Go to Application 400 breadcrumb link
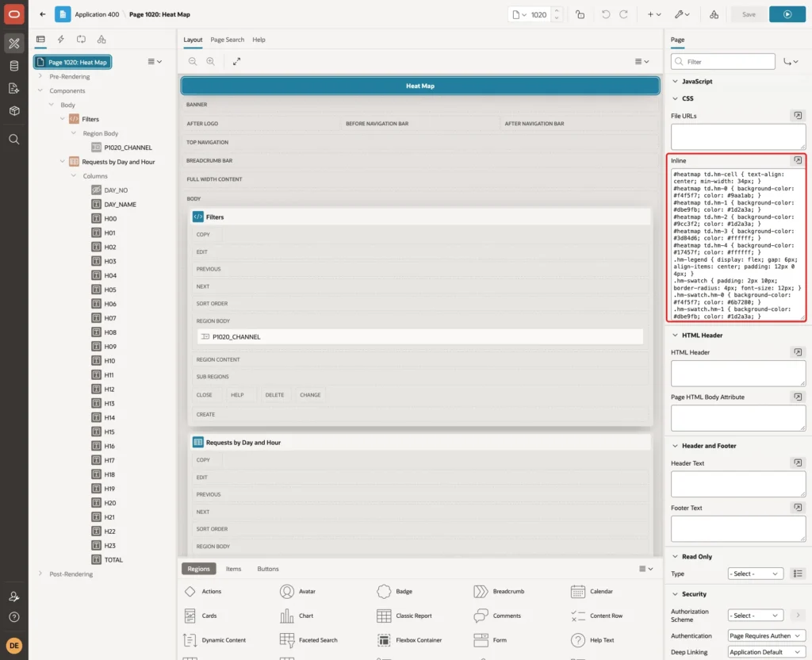 point(97,14)
